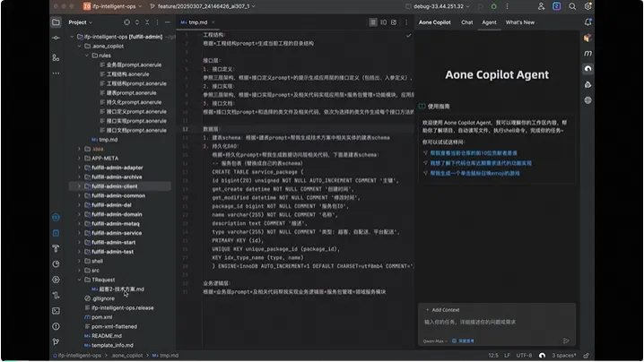Open Search Everywhere magnifier icon
644x362 pixels.
[572, 6]
